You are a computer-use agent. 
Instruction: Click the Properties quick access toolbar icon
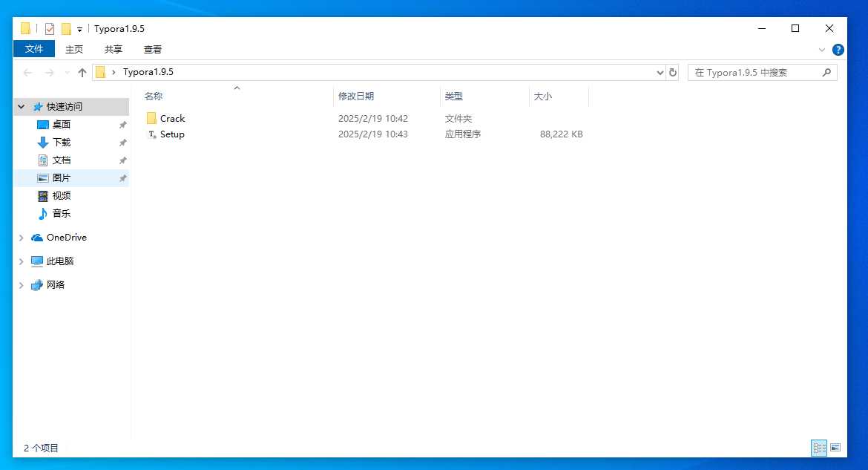pos(50,29)
